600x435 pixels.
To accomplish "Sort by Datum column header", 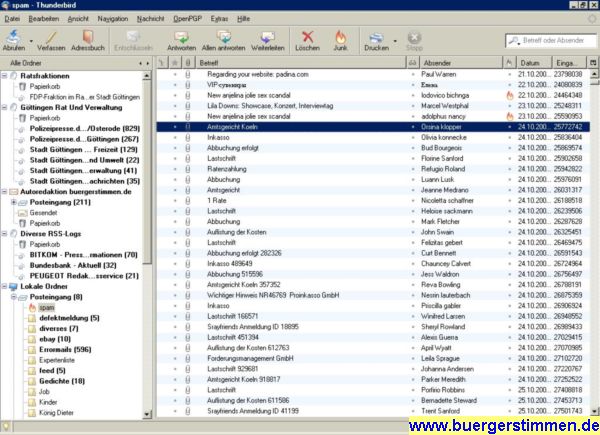I will [533, 63].
